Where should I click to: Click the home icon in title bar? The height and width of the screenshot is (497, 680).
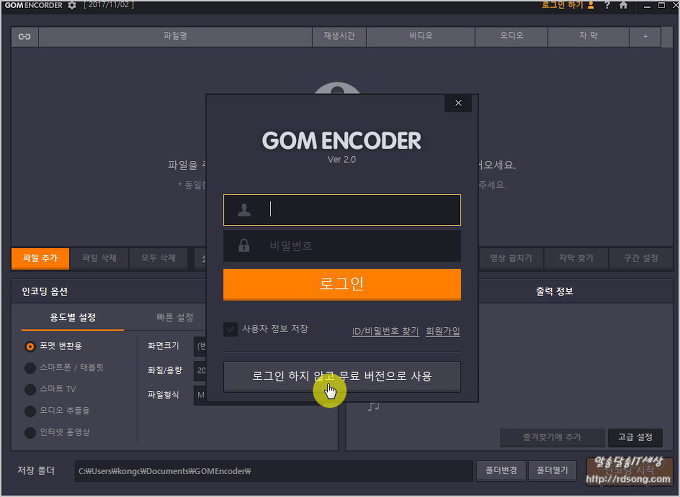[x=623, y=6]
